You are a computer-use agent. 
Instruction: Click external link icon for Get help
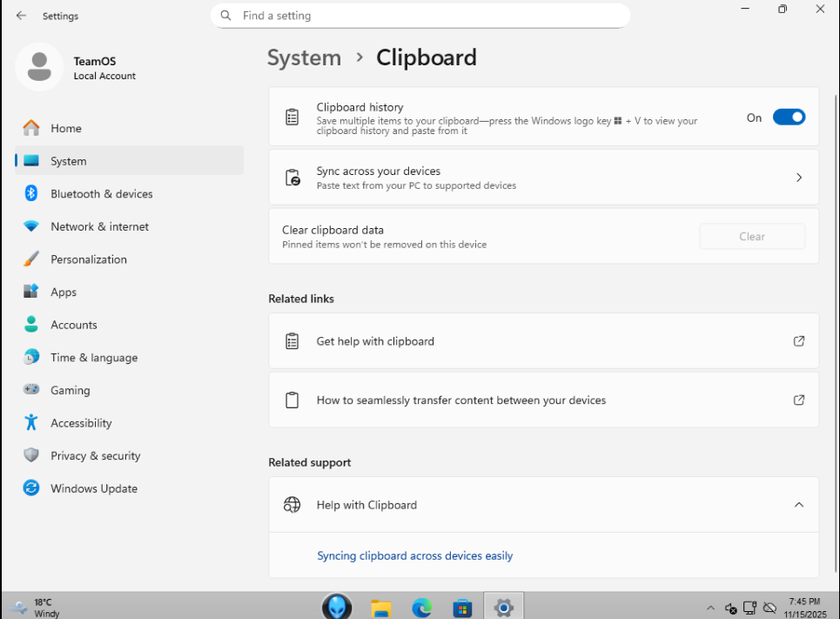coord(799,341)
